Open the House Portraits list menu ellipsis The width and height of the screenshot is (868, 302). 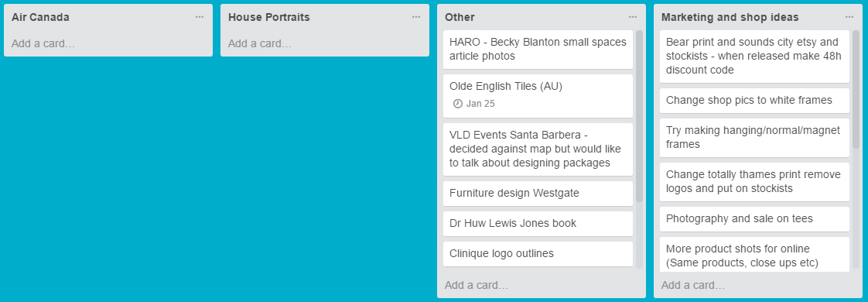click(x=415, y=17)
